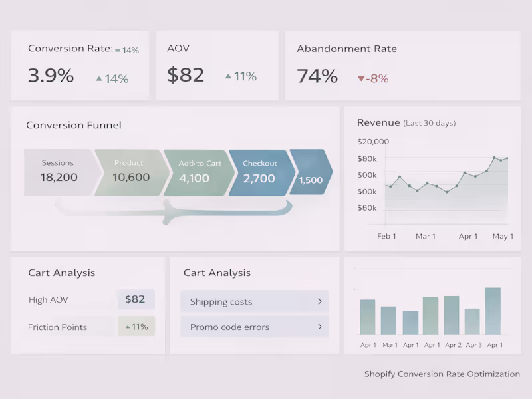Click the curved return arrow below the funnel
This screenshot has width=532, height=399.
tap(166, 211)
